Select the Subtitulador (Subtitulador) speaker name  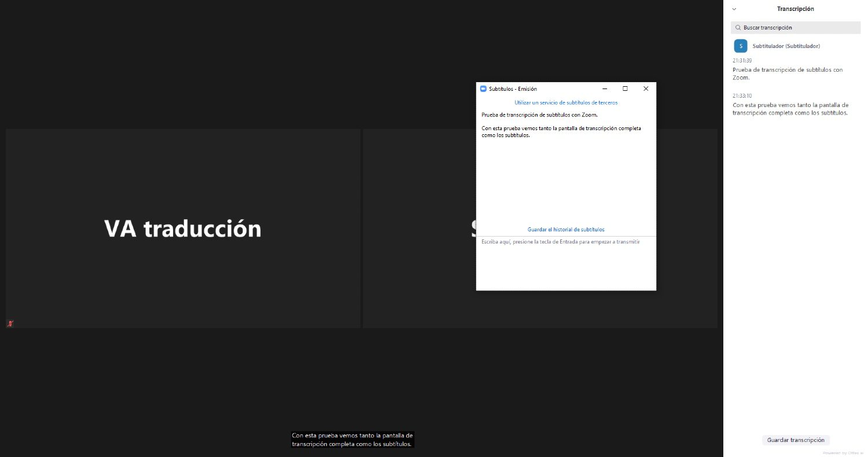click(786, 46)
